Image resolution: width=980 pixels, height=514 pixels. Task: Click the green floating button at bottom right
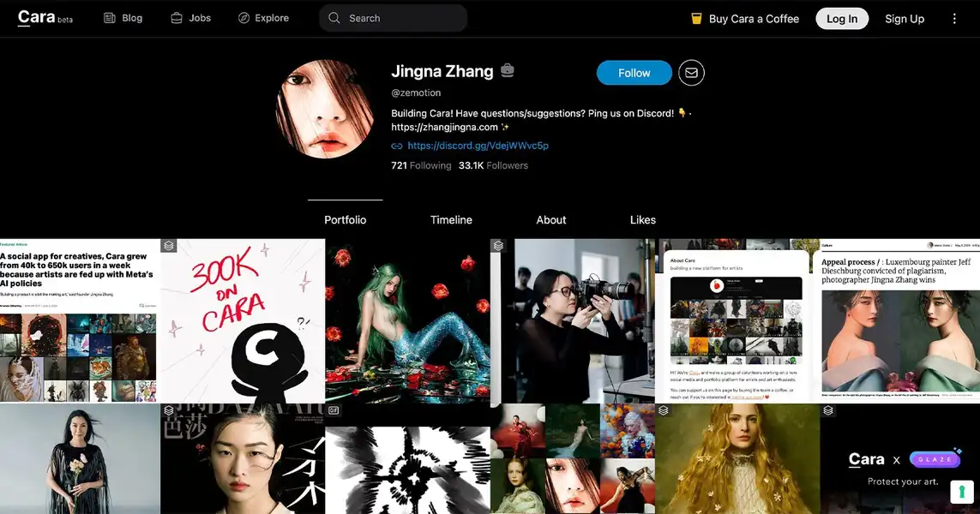click(962, 491)
